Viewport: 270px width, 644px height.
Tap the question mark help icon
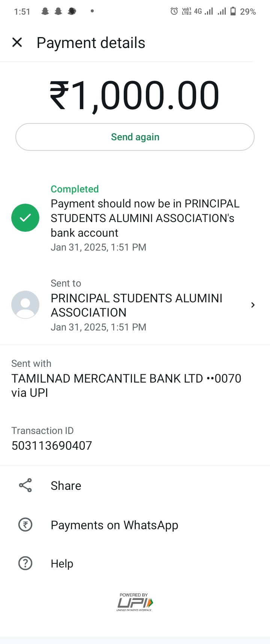coord(25,563)
